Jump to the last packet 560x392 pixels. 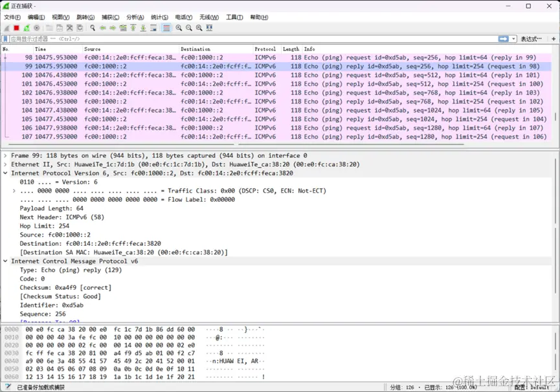(143, 28)
